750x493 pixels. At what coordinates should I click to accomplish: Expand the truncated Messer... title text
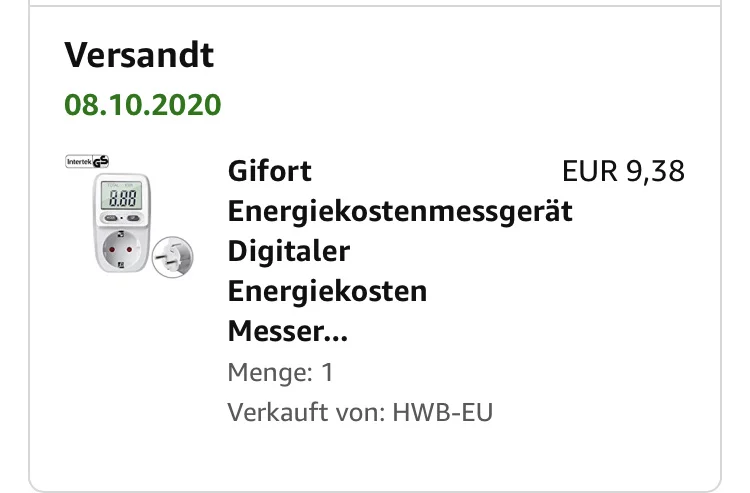click(x=287, y=331)
